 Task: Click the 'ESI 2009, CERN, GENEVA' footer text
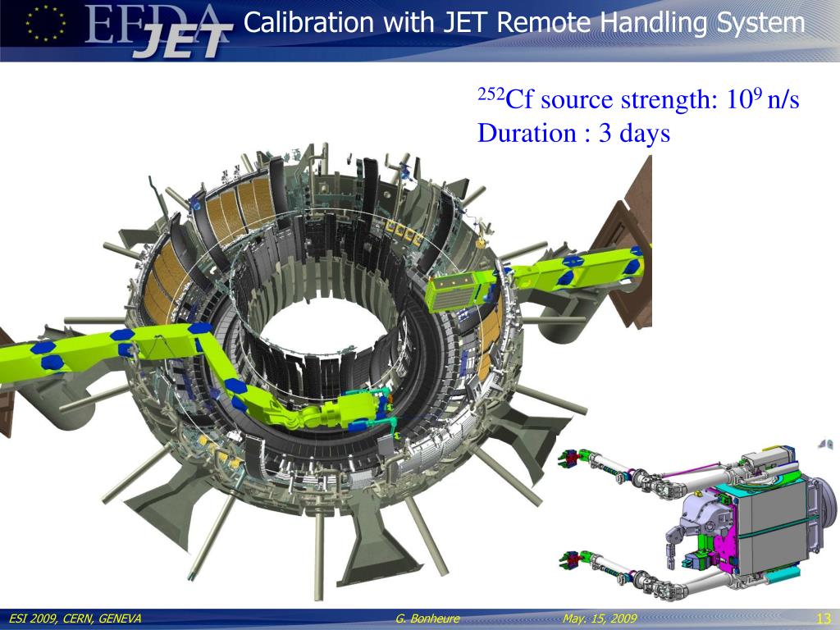(x=75, y=619)
